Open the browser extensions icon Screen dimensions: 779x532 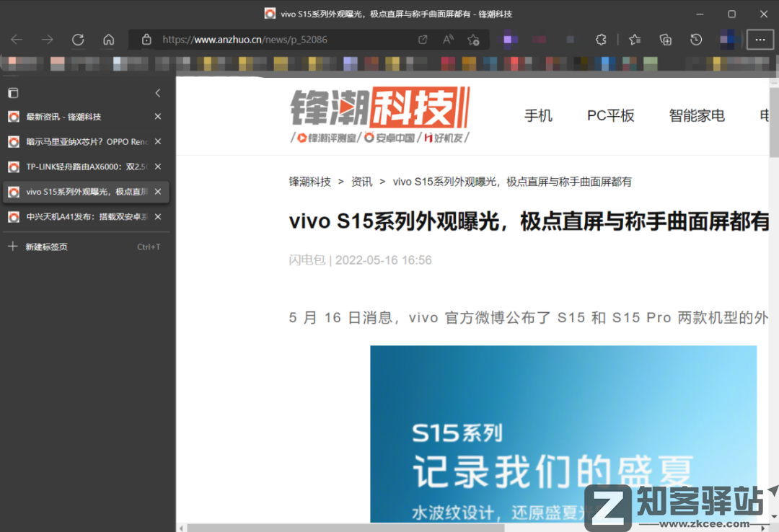(x=601, y=40)
